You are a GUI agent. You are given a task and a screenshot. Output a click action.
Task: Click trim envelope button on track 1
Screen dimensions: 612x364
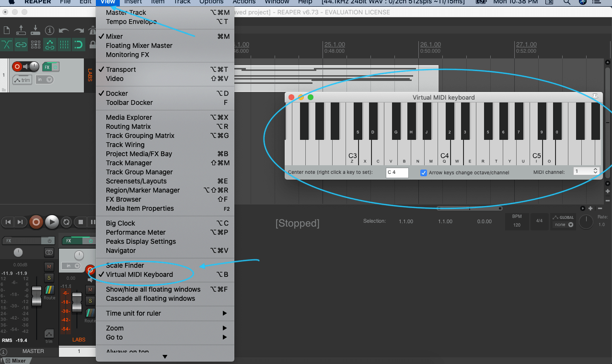[x=22, y=80]
